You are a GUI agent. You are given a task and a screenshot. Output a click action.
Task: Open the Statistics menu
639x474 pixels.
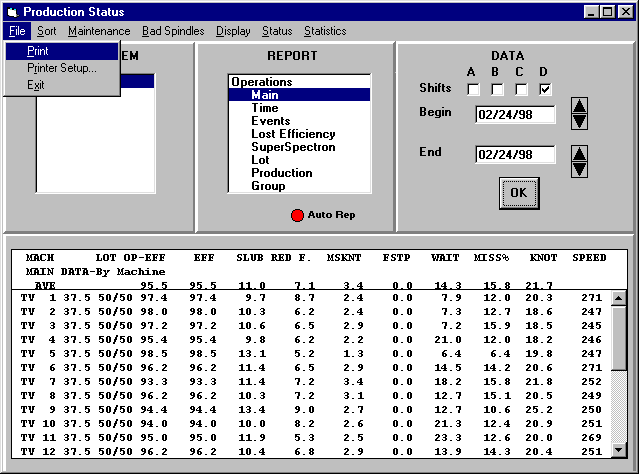coord(325,31)
